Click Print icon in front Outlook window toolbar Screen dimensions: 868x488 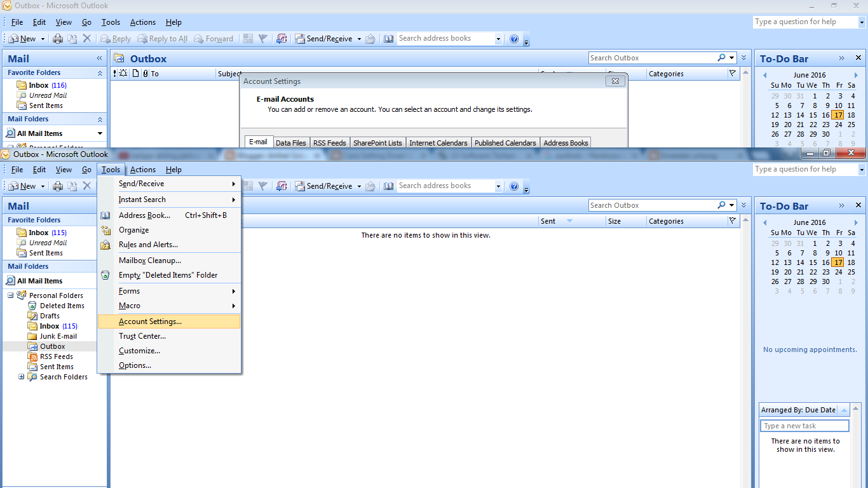point(58,186)
